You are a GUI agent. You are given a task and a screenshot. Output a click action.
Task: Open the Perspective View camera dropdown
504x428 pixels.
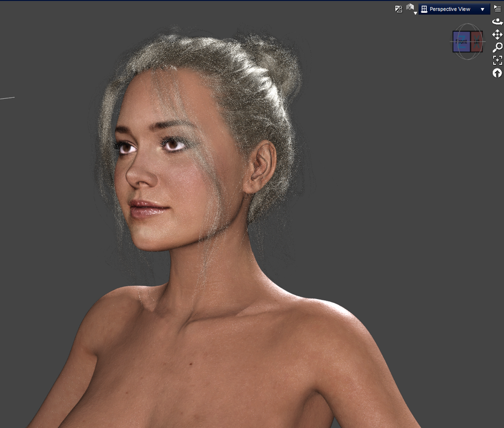pyautogui.click(x=454, y=9)
